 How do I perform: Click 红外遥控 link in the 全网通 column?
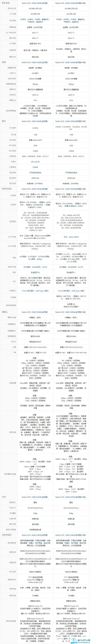[27, 267]
